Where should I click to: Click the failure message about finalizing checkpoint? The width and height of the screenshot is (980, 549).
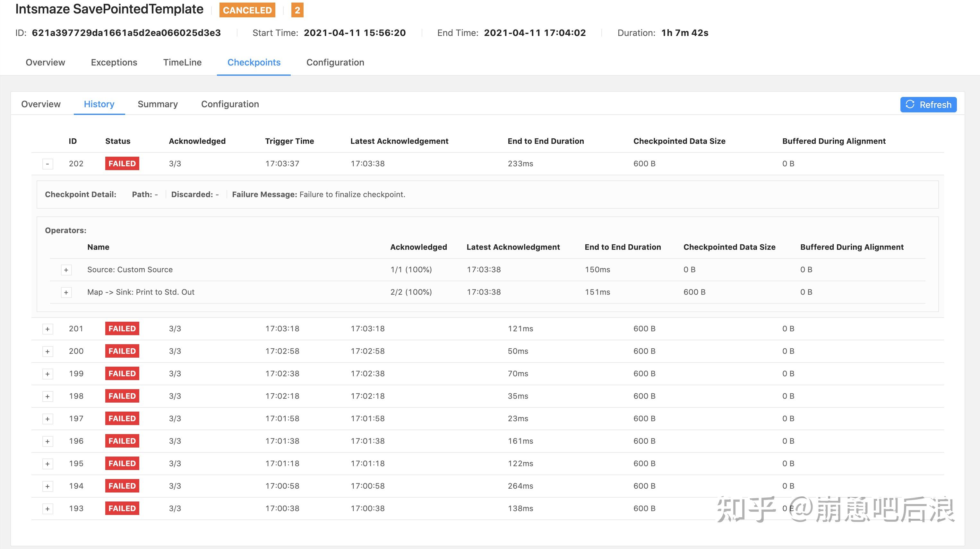pyautogui.click(x=352, y=194)
